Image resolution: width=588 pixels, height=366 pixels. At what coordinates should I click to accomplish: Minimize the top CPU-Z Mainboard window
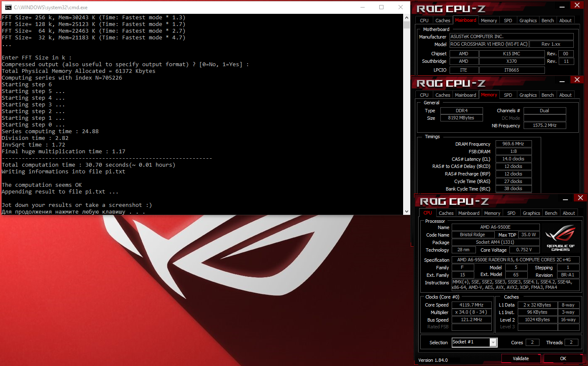click(562, 6)
